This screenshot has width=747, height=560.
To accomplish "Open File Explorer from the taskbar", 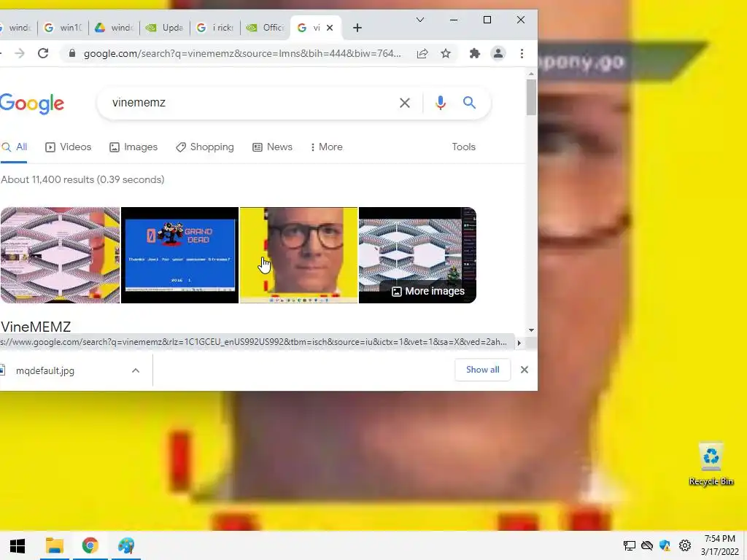I will point(54,545).
